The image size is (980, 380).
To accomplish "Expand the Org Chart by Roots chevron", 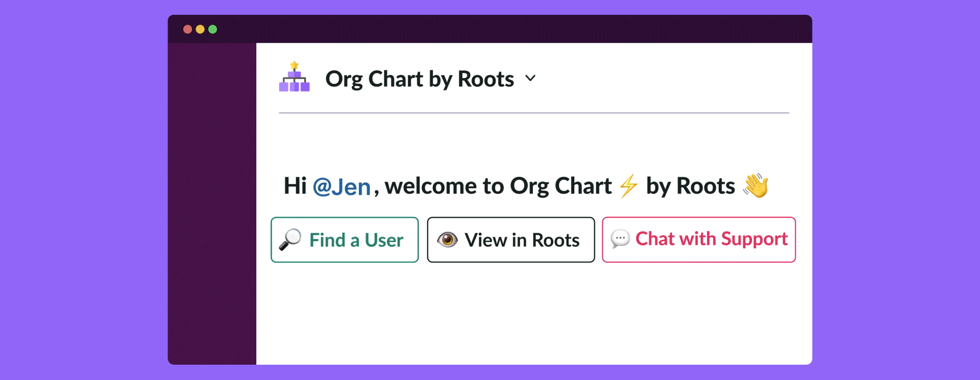I will tap(531, 79).
